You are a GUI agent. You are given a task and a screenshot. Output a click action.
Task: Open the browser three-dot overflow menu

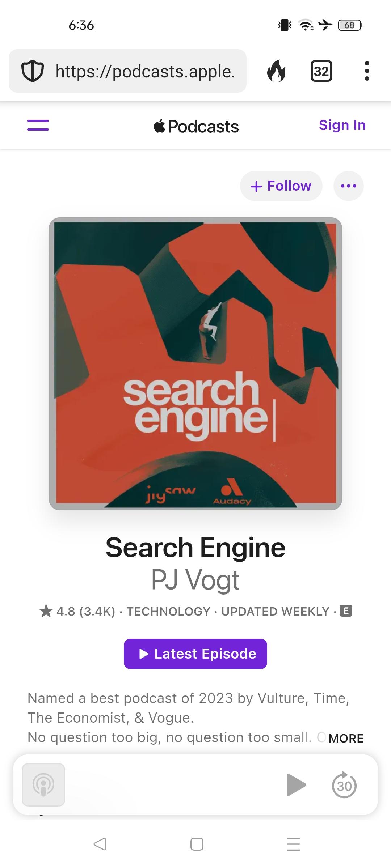(x=367, y=71)
